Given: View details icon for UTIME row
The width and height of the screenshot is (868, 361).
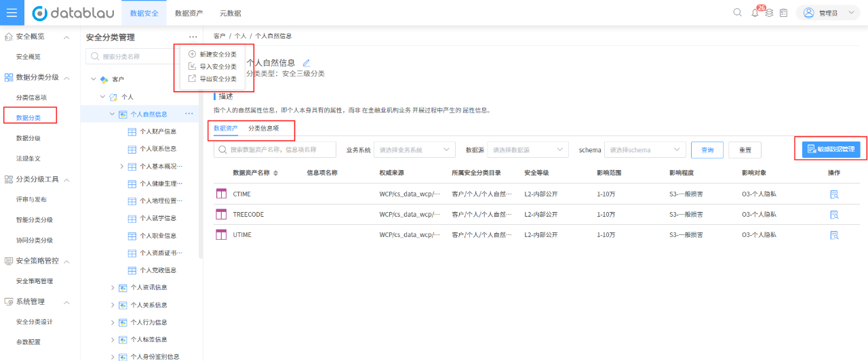Looking at the screenshot, I should point(834,234).
